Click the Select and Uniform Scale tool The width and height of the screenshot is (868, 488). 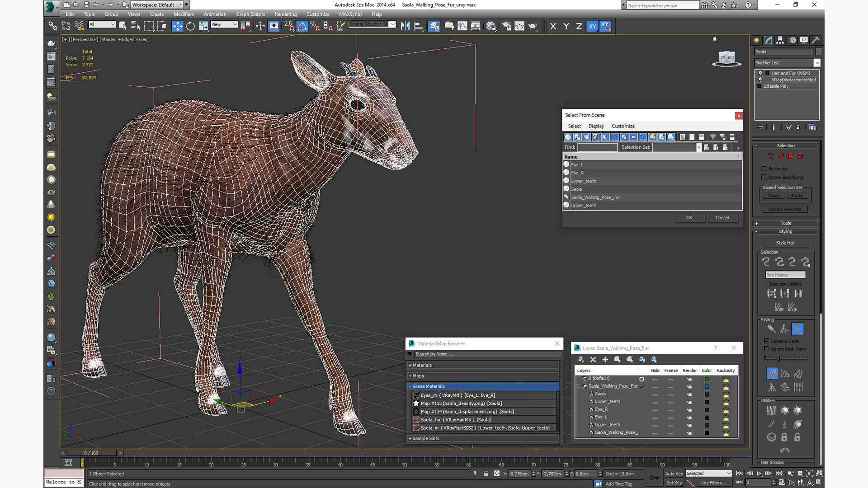point(203,26)
